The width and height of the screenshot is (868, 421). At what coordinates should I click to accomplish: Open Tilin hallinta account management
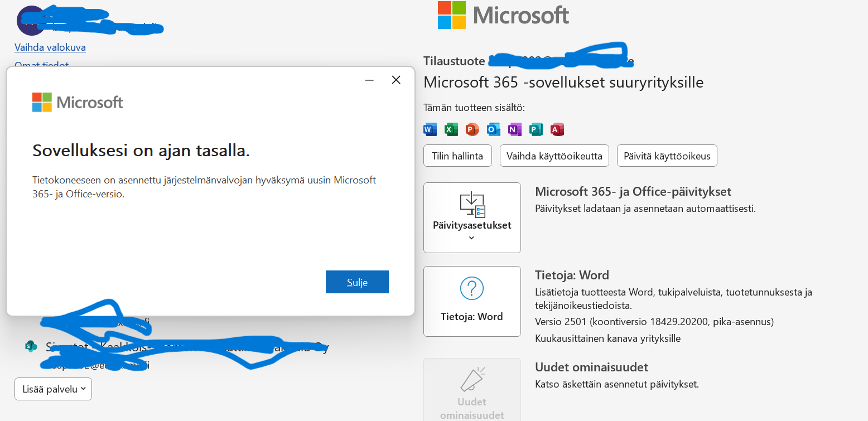point(457,156)
